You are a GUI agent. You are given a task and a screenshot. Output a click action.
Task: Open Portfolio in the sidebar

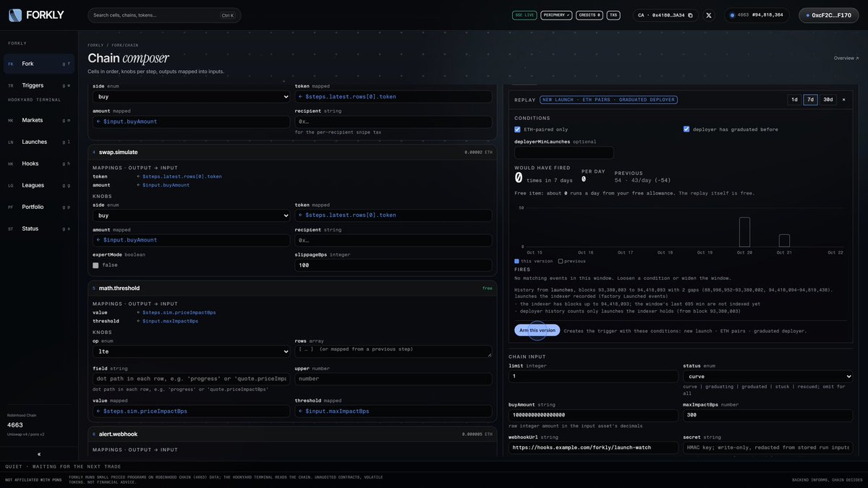(x=38, y=207)
